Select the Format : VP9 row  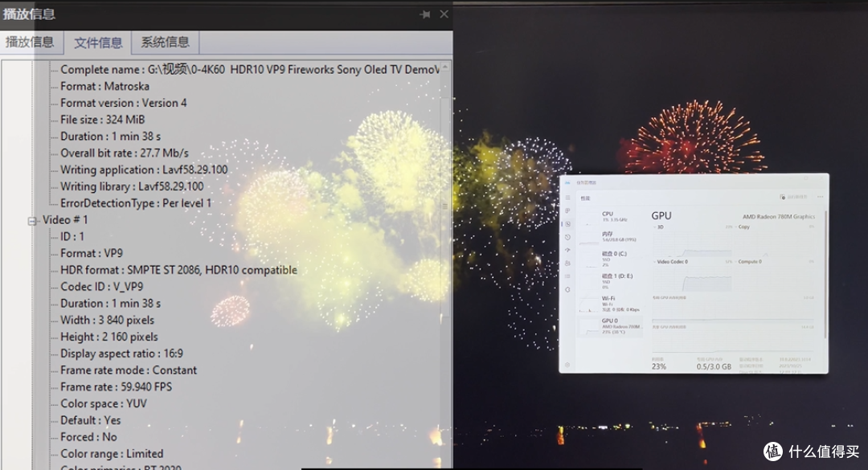coord(92,253)
